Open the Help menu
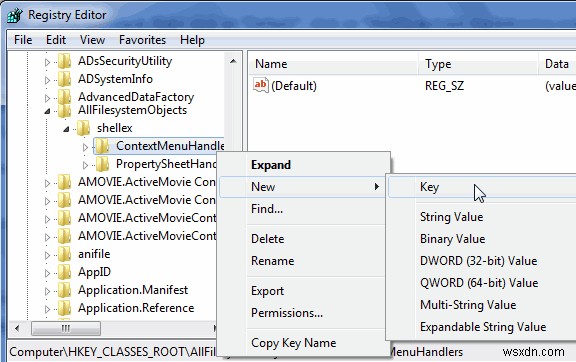 tap(192, 40)
